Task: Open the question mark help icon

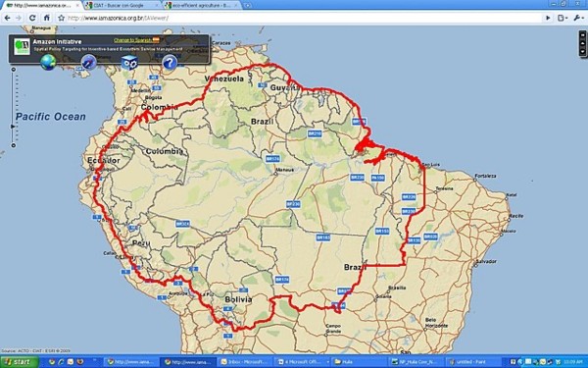Action: coord(170,63)
